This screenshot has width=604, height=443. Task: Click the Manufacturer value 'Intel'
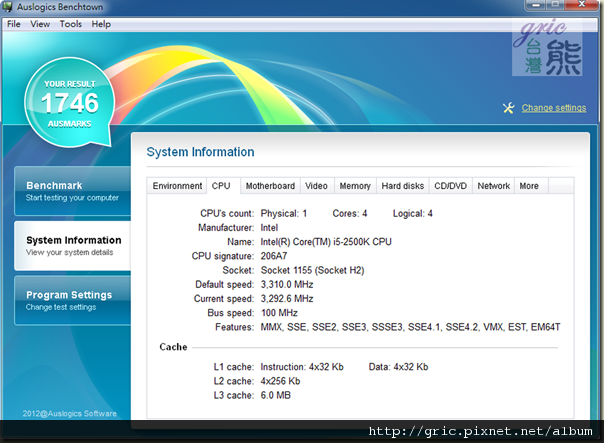pos(269,228)
